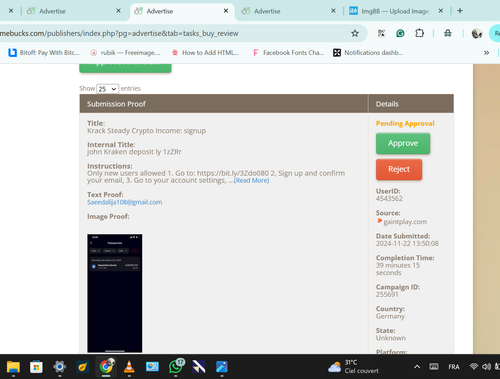Close the first Advertise tab
The image size is (500, 379).
(x=118, y=11)
